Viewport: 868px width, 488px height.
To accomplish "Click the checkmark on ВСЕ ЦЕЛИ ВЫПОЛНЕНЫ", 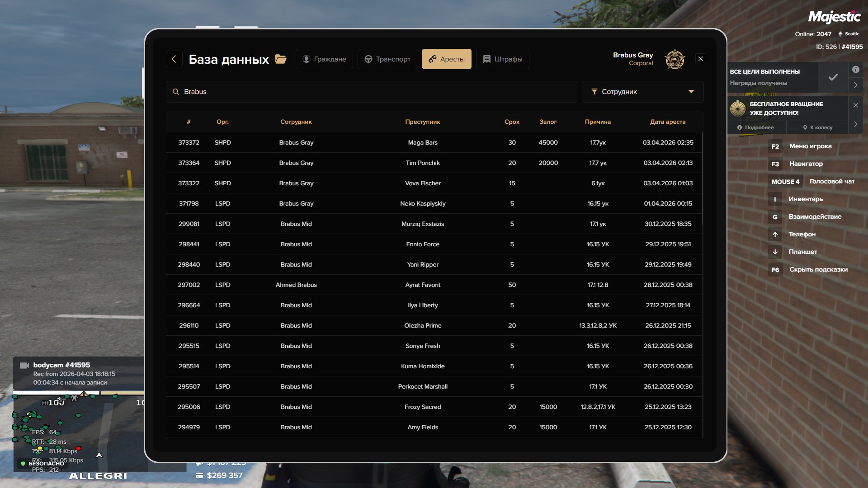I will point(833,77).
